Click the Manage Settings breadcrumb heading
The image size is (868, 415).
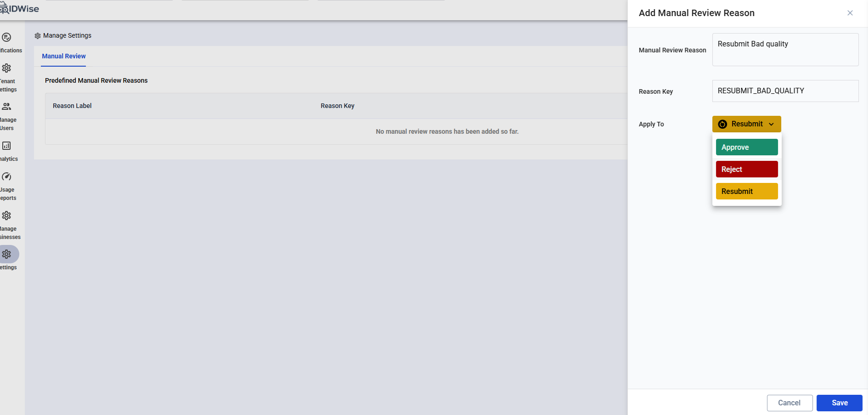click(67, 35)
